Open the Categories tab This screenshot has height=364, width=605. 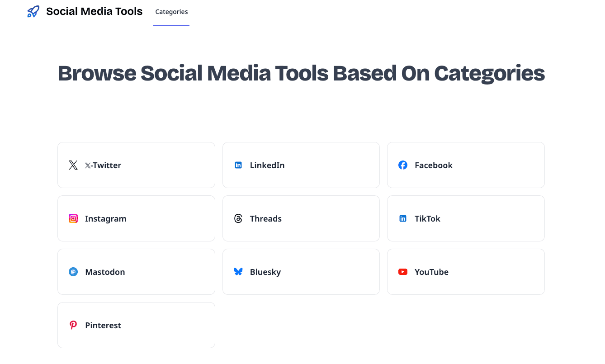tap(171, 12)
